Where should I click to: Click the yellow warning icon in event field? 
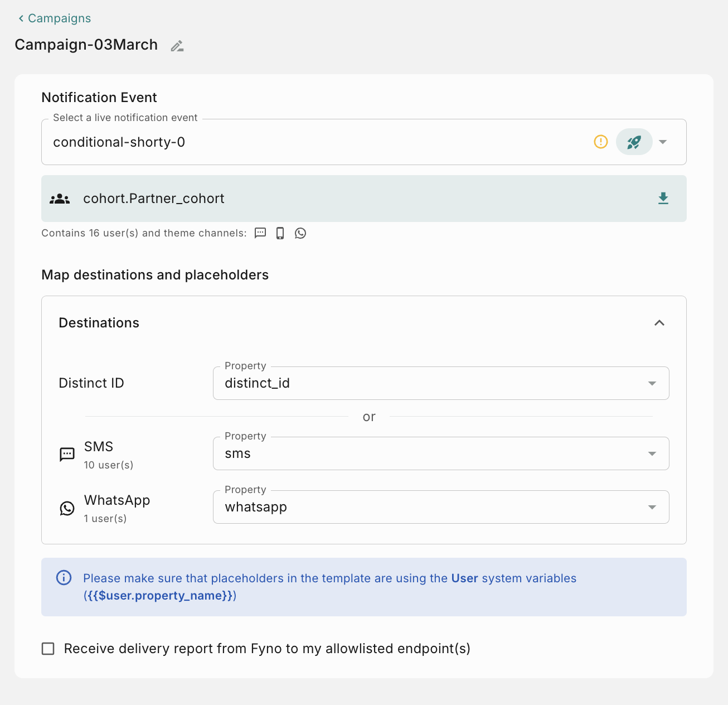(x=600, y=142)
